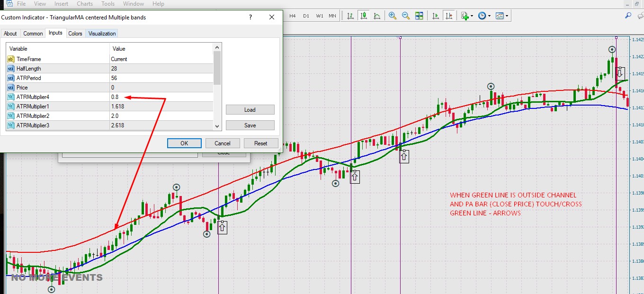Switch chart to bar chart mode
Image resolution: width=644 pixels, height=294 pixels.
tap(350, 16)
